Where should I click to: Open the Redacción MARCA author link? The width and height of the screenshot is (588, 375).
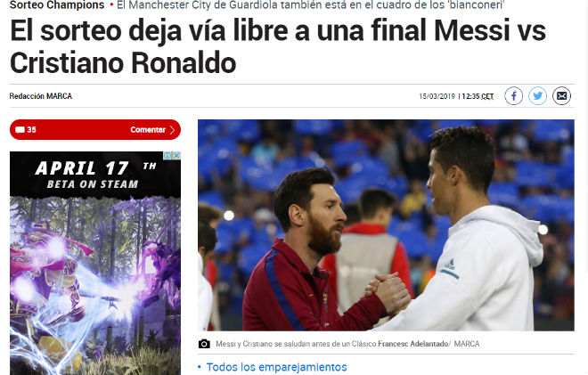click(40, 96)
